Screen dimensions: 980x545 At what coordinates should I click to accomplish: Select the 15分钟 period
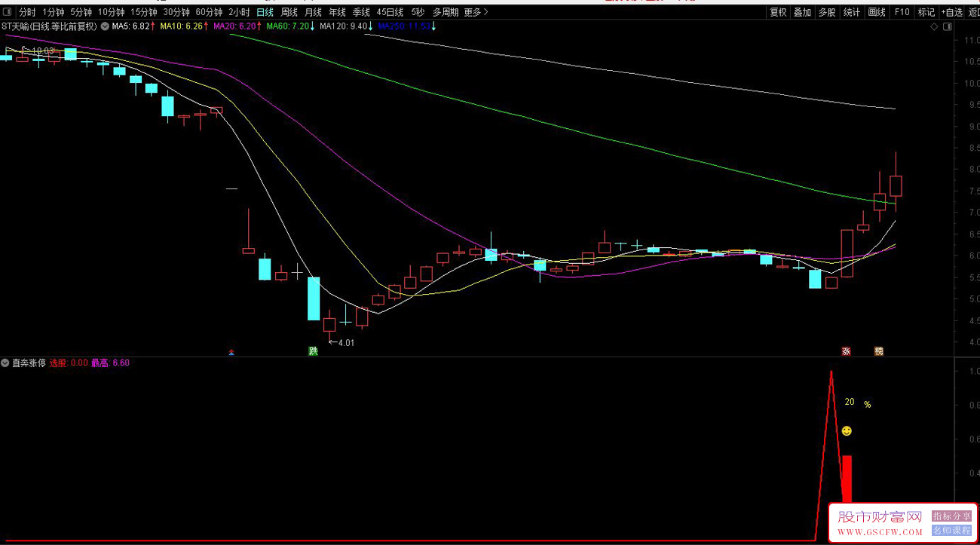point(144,12)
